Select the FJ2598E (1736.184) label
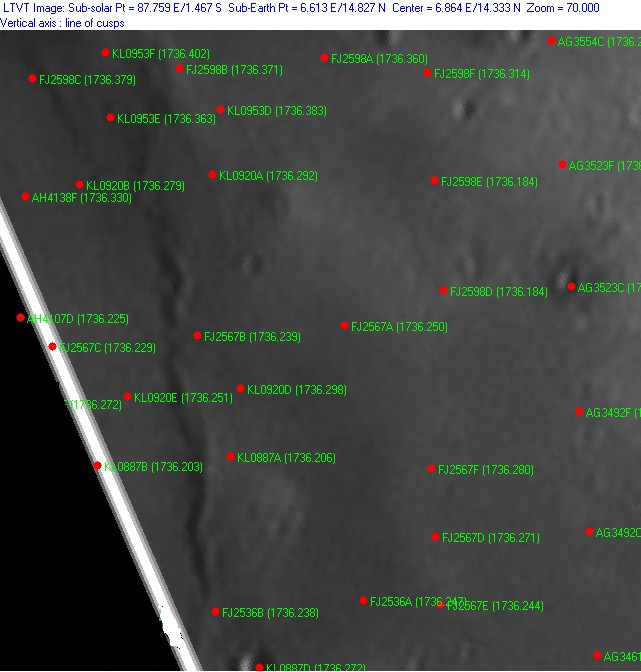Image resolution: width=641 pixels, height=672 pixels. [489, 182]
